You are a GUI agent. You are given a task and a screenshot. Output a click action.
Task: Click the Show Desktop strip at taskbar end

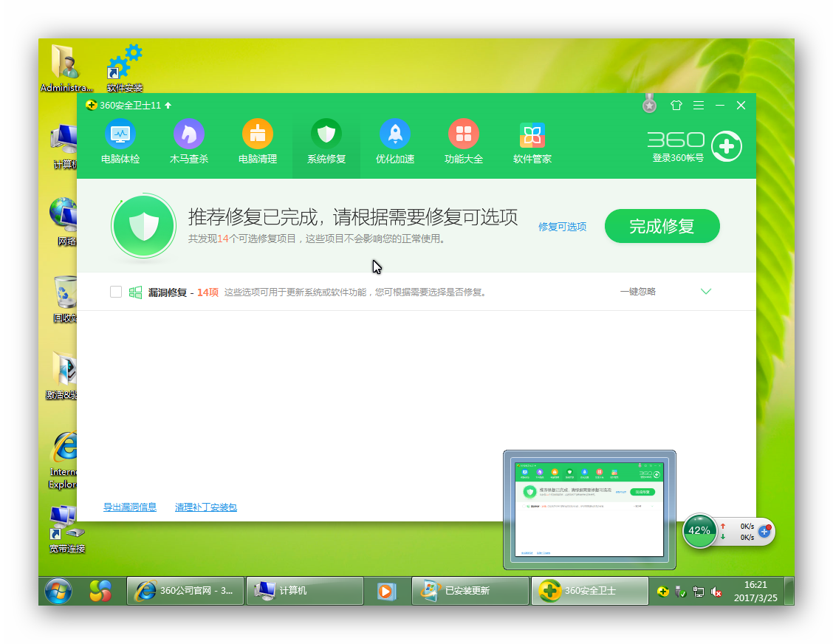789,591
